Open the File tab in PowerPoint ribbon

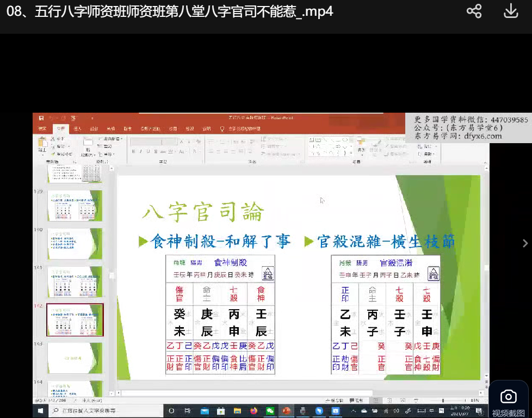click(42, 129)
